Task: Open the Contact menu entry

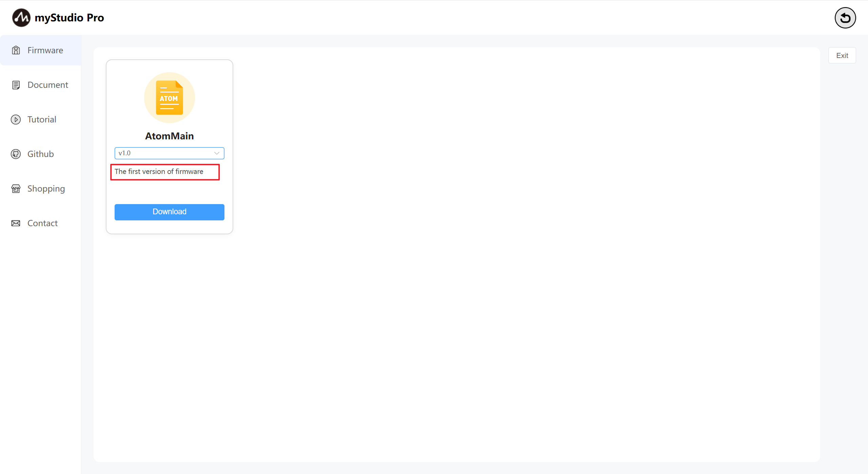Action: [41, 223]
